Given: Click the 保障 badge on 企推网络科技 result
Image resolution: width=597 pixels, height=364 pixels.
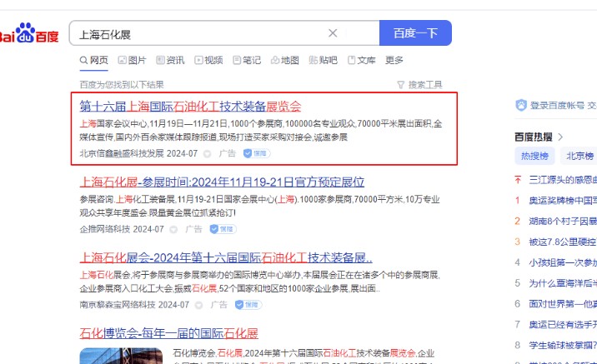Looking at the screenshot, I should 223,229.
